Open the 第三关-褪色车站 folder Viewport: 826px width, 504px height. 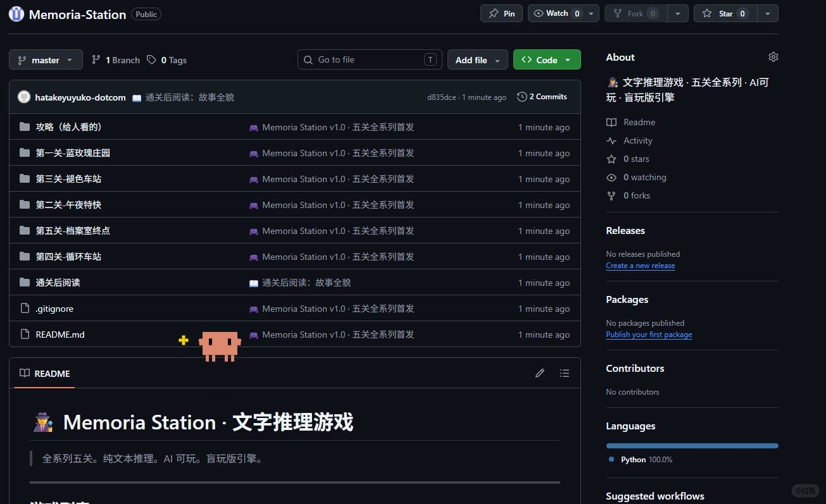click(x=68, y=179)
